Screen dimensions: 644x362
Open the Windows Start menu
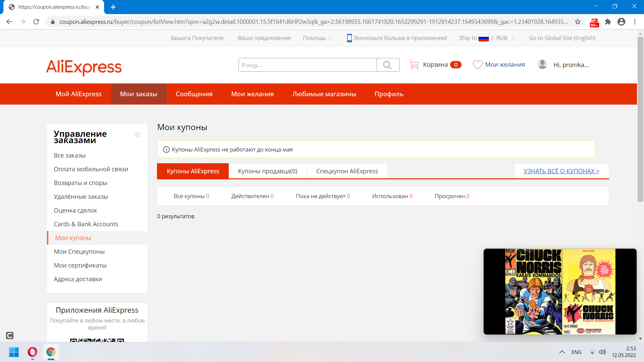(x=14, y=352)
